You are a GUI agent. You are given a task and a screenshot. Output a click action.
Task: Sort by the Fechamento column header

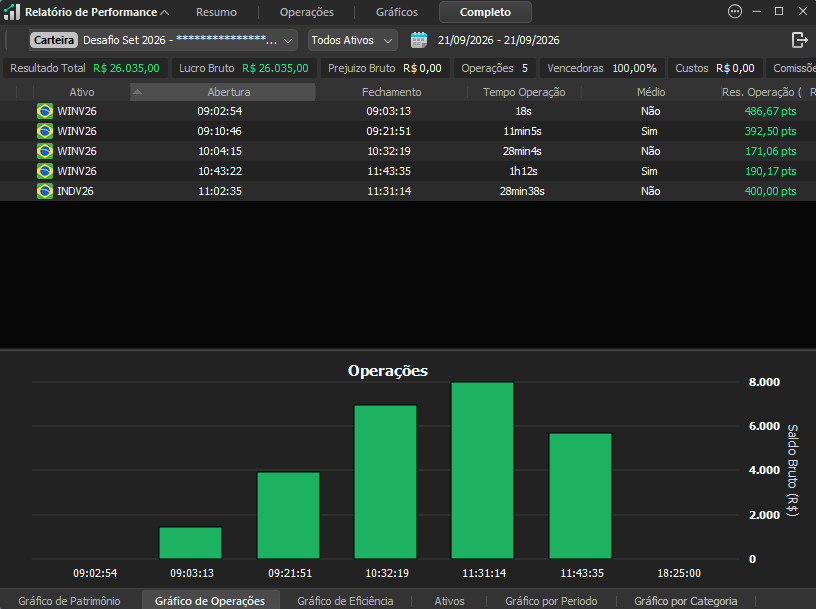tap(391, 92)
